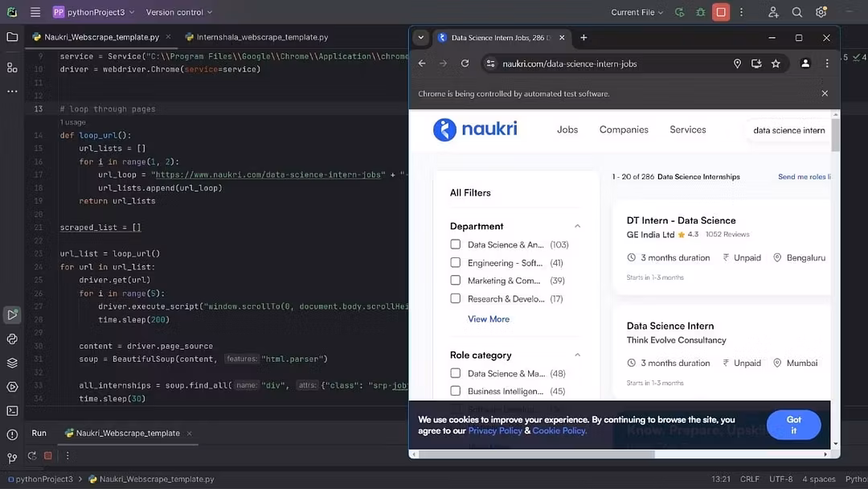Click the data science intern search box
This screenshot has width=868, height=489.
pyautogui.click(x=788, y=130)
